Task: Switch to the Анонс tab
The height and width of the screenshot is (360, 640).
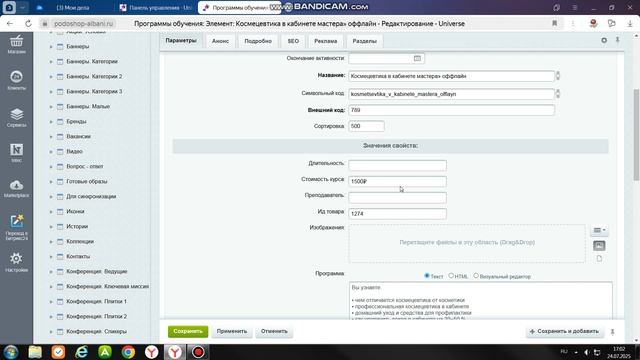Action: click(x=220, y=41)
